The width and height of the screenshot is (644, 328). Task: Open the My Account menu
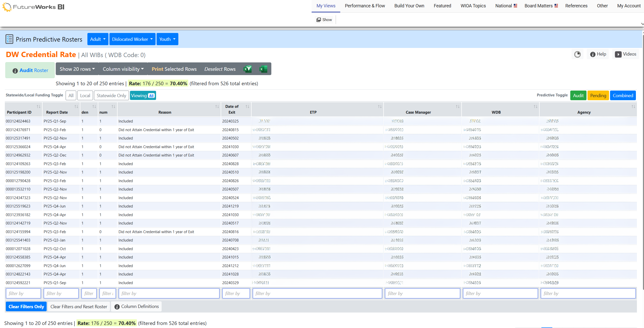(629, 6)
